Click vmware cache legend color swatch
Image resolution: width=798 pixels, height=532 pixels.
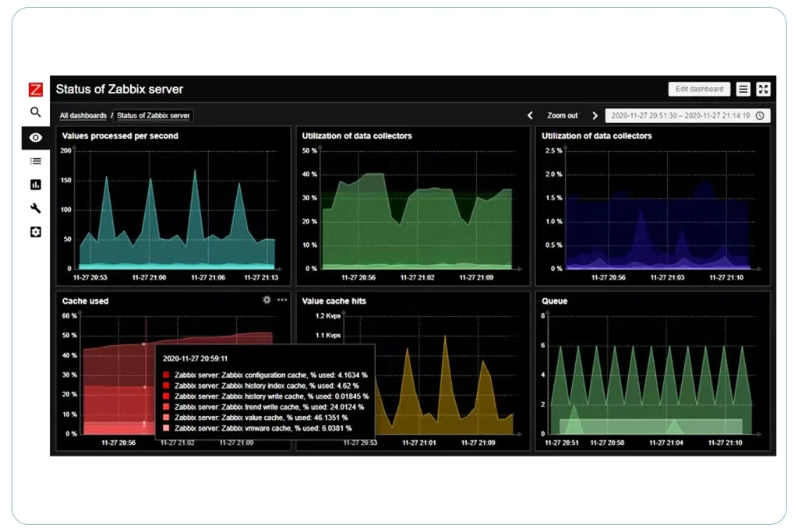point(166,428)
